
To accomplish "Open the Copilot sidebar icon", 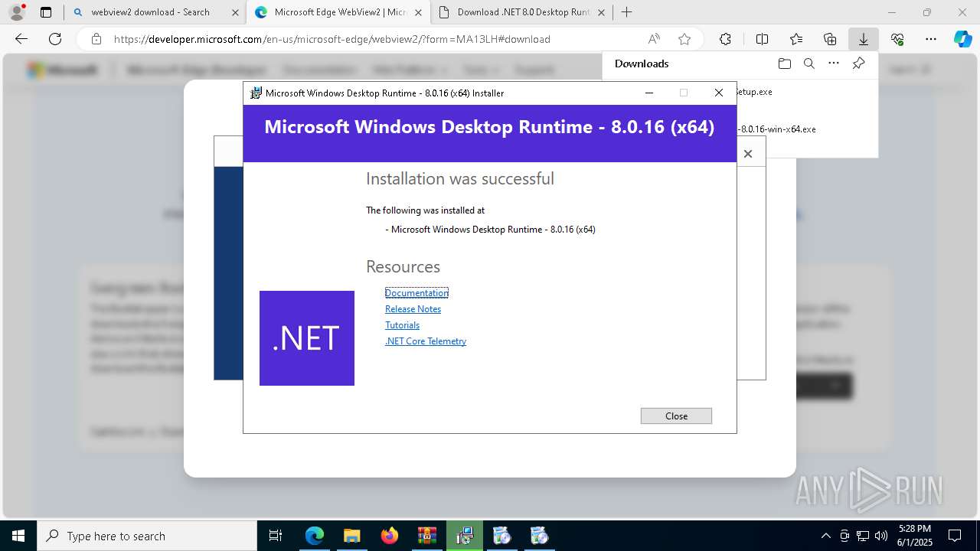I will click(962, 39).
